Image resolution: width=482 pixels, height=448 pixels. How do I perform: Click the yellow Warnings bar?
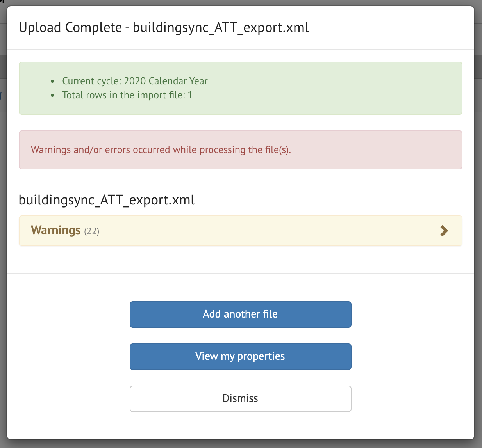point(240,231)
